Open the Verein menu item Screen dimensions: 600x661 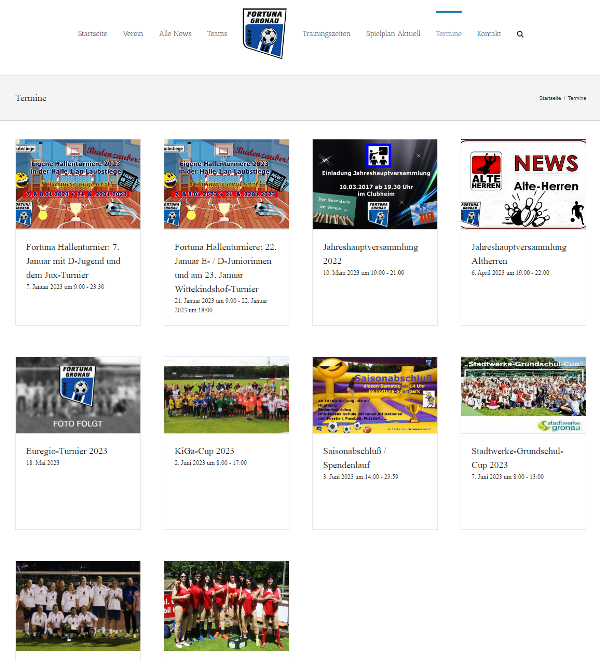(133, 33)
